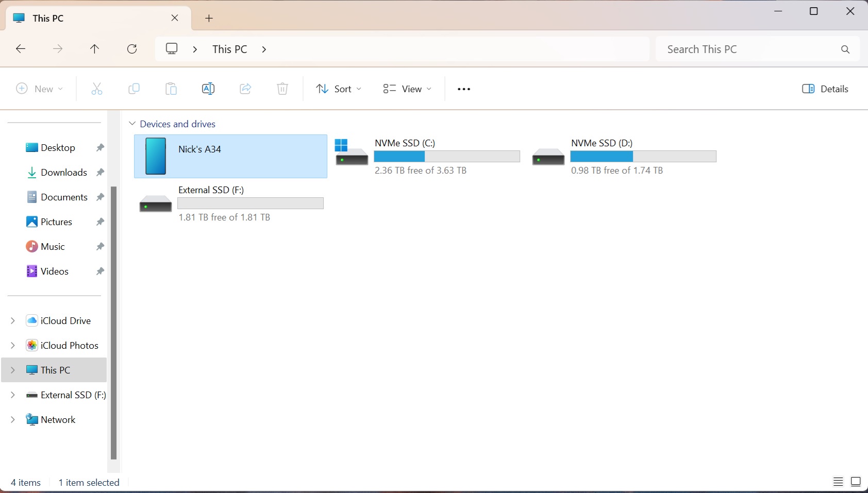Select the NVMe SSD (C:) drive
Screen dimensions: 868x493
(x=427, y=156)
